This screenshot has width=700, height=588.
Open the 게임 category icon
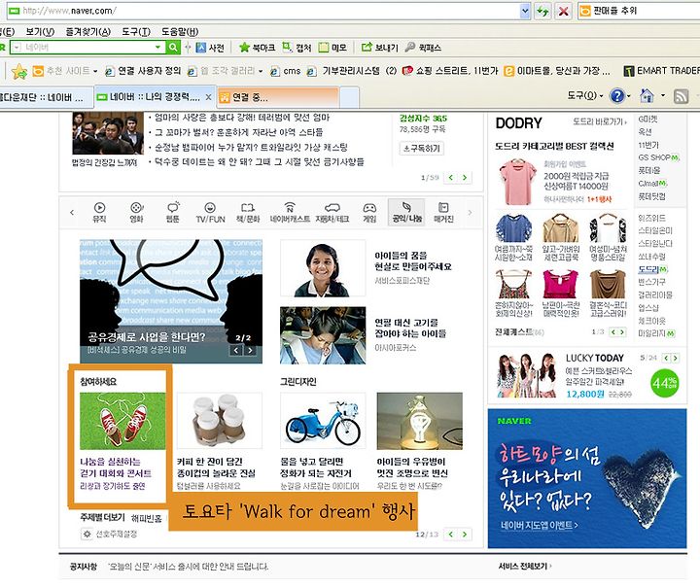369,207
